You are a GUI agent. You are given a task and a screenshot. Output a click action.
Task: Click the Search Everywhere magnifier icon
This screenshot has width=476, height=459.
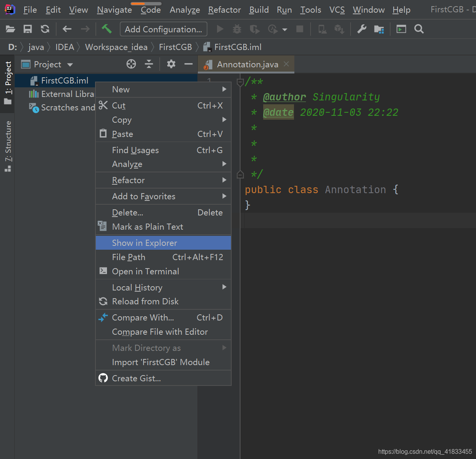pos(419,29)
